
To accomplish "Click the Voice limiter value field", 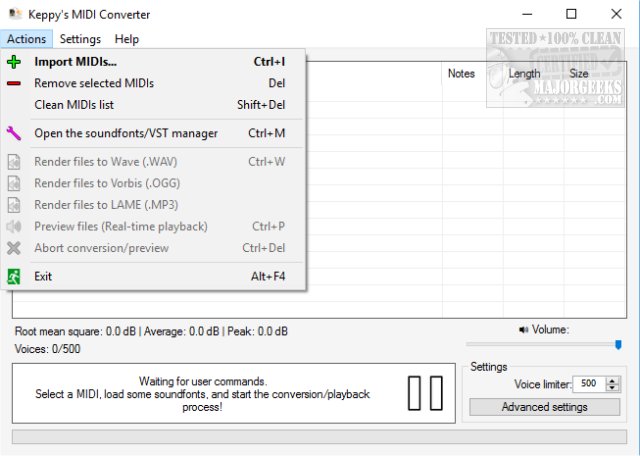I will (589, 384).
